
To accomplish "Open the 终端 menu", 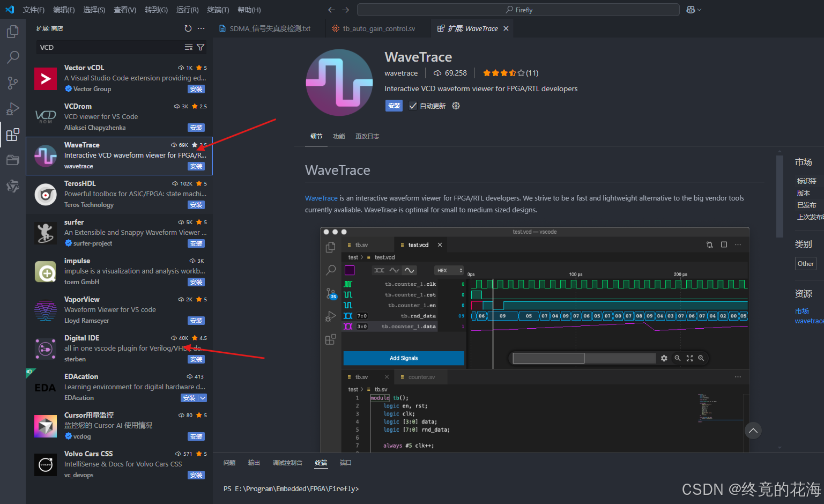I will [x=218, y=10].
